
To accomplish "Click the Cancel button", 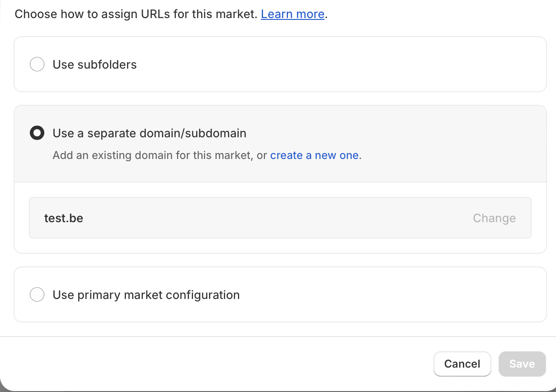I will [462, 364].
